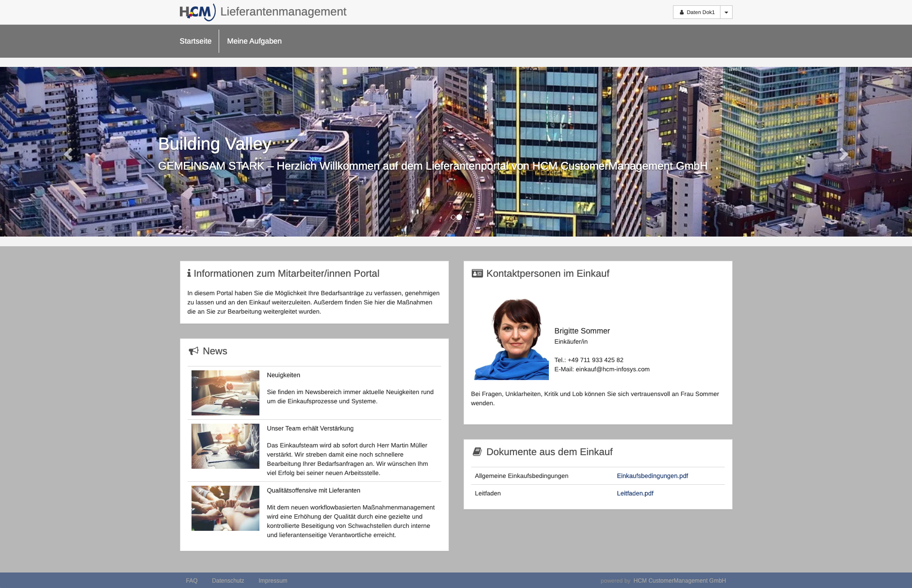Expand the user dropdown caret arrow
Screen dimensions: 912x588
726,13
